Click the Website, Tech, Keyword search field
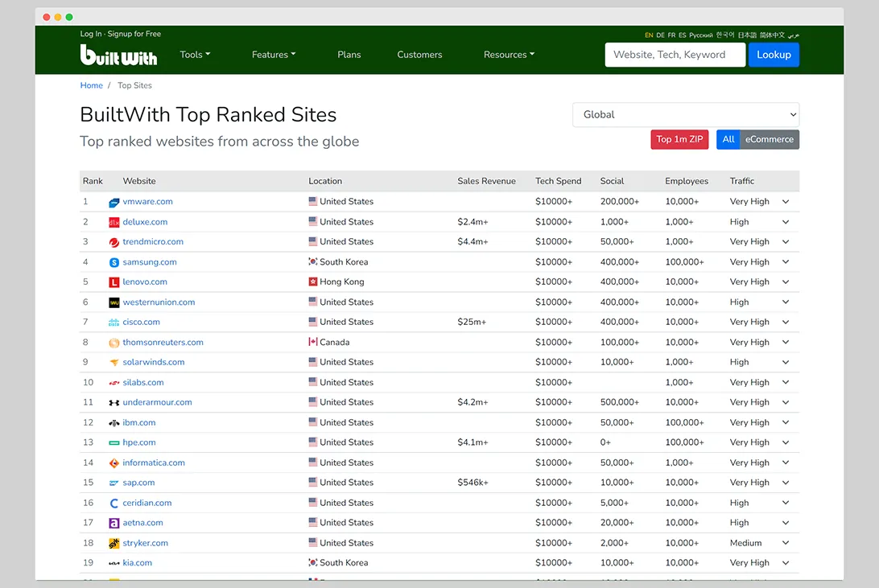Screen dimensions: 879x588 point(675,55)
